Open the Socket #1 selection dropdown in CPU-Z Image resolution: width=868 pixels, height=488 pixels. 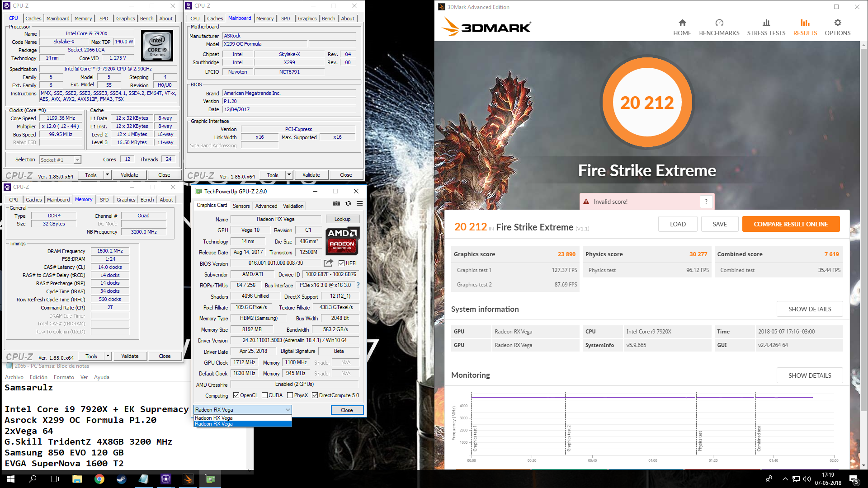pos(60,160)
